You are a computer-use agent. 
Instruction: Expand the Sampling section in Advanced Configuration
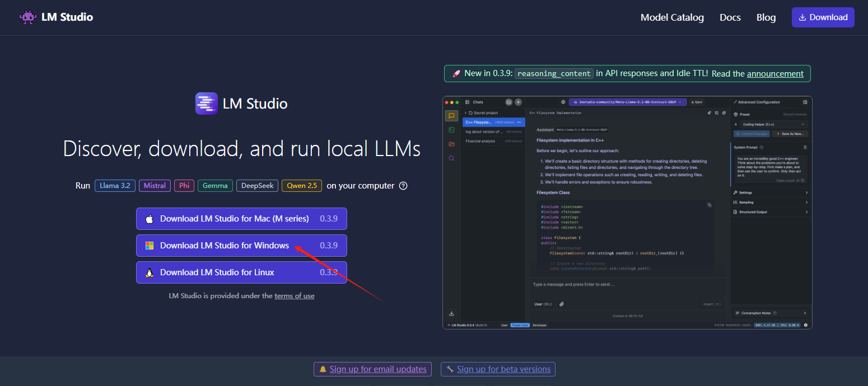[x=771, y=202]
